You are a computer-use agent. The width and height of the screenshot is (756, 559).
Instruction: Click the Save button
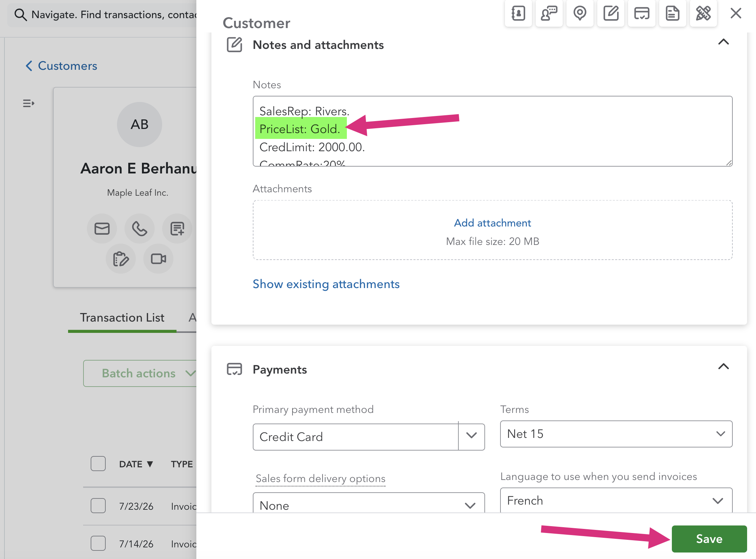point(709,539)
